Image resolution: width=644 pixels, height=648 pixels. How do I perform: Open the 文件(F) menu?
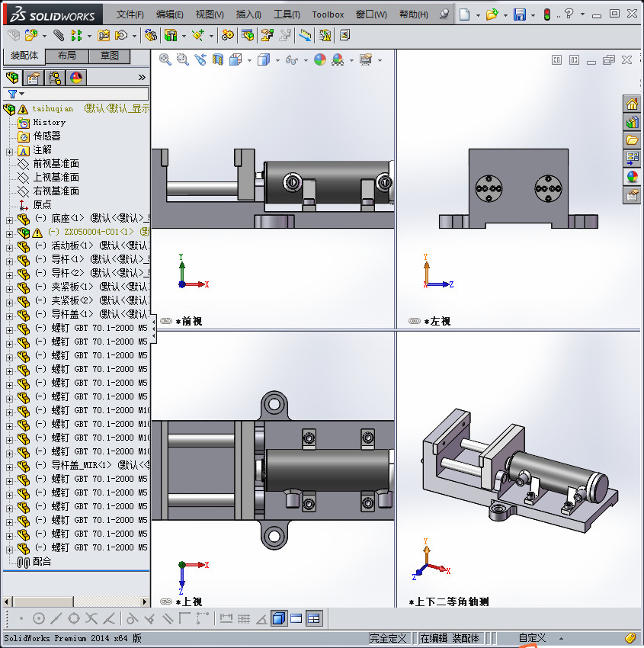(x=130, y=14)
